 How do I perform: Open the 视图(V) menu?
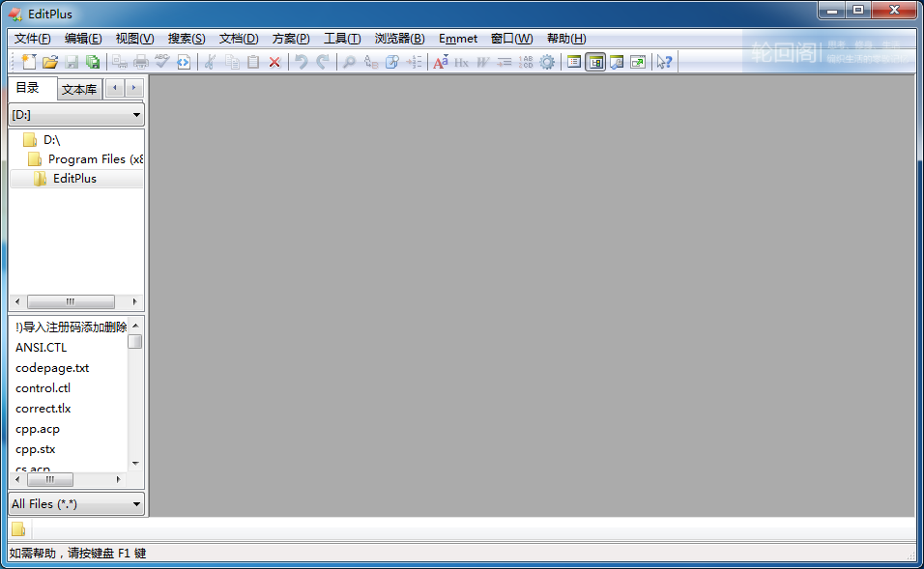coord(135,39)
